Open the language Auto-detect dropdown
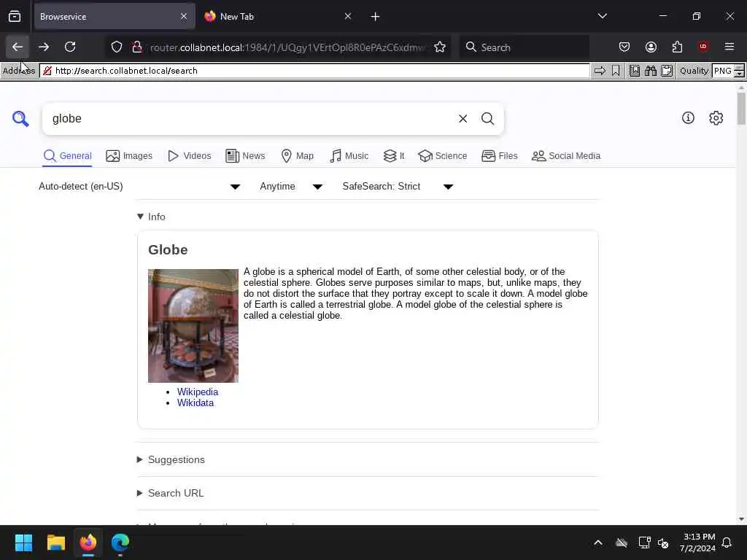This screenshot has width=747, height=560. tap(139, 187)
